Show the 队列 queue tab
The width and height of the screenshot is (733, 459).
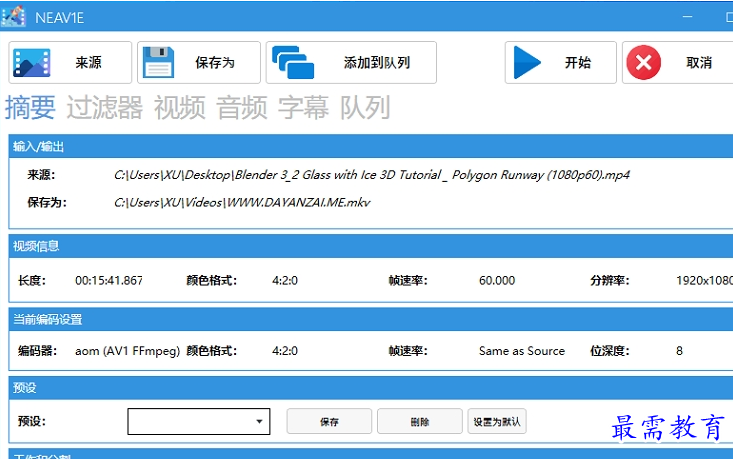pos(364,107)
